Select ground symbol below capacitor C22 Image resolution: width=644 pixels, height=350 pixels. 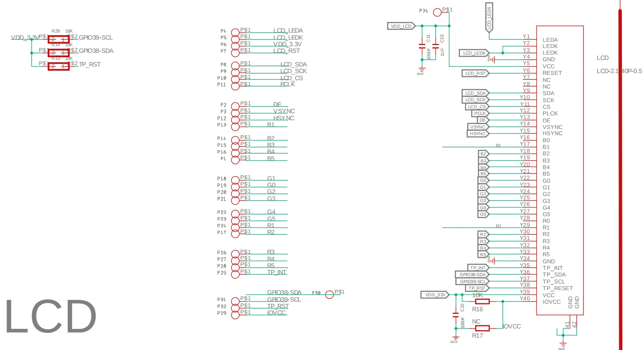(x=455, y=339)
